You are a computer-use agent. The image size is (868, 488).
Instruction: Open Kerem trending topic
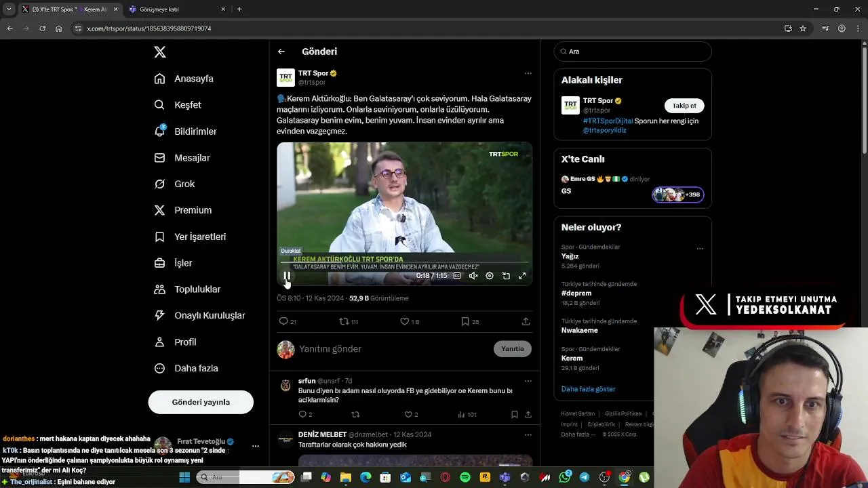pos(572,358)
